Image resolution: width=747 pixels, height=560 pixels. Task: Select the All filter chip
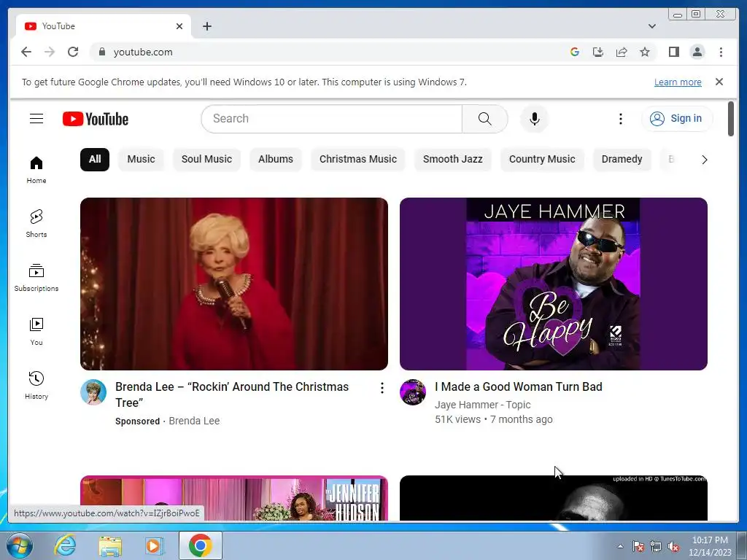pos(95,159)
